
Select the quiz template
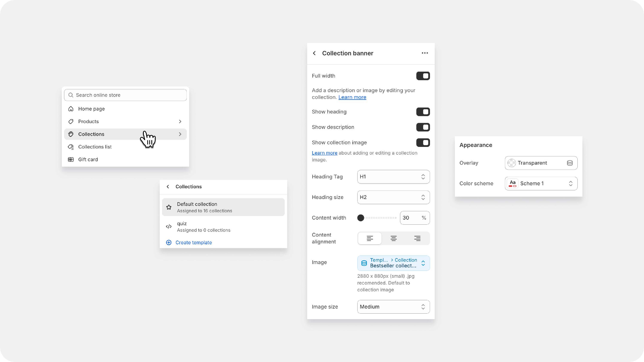point(223,227)
